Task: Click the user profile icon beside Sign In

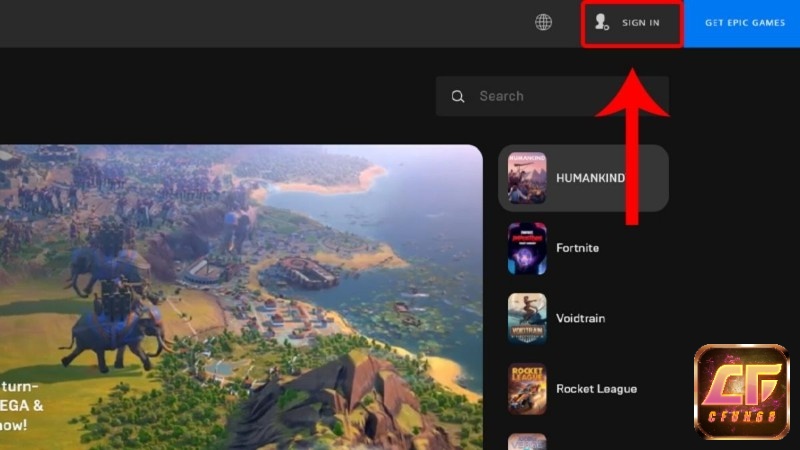Action: [x=602, y=22]
